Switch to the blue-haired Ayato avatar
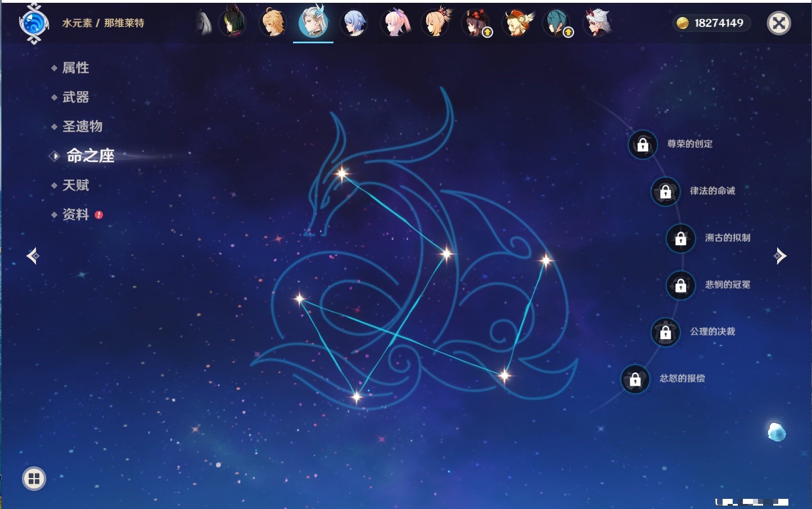 click(x=354, y=23)
